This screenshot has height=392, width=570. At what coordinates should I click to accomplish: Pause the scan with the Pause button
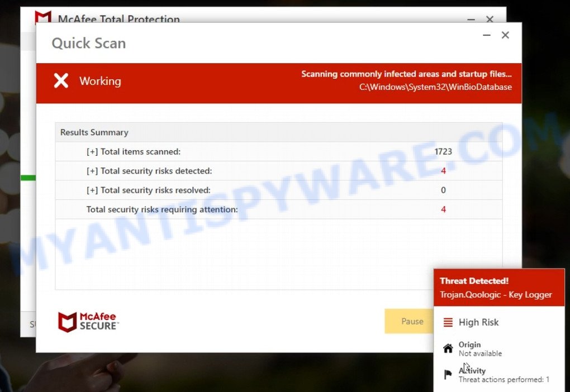409,321
